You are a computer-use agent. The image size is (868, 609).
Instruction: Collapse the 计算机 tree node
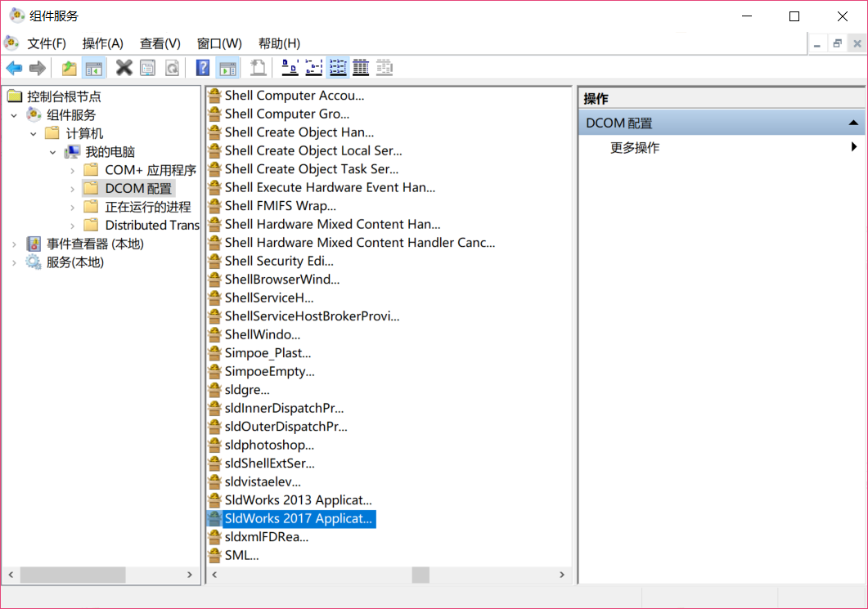click(x=34, y=134)
